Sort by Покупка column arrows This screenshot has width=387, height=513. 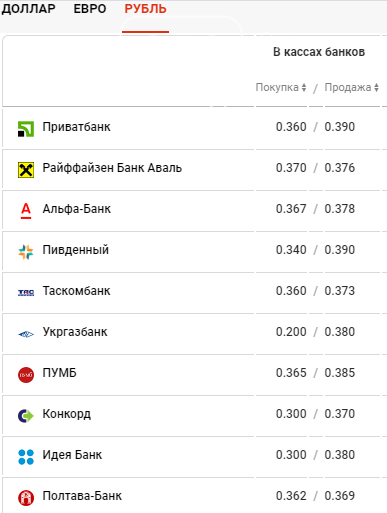[x=304, y=87]
